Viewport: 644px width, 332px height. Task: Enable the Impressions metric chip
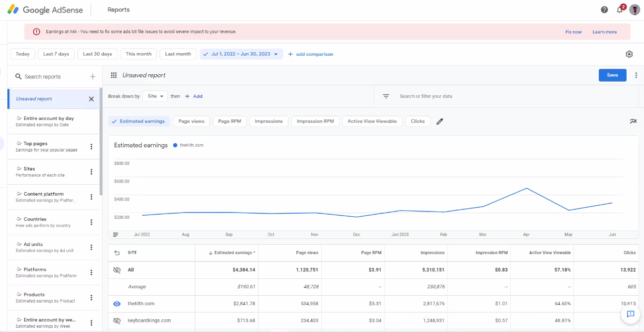click(269, 122)
